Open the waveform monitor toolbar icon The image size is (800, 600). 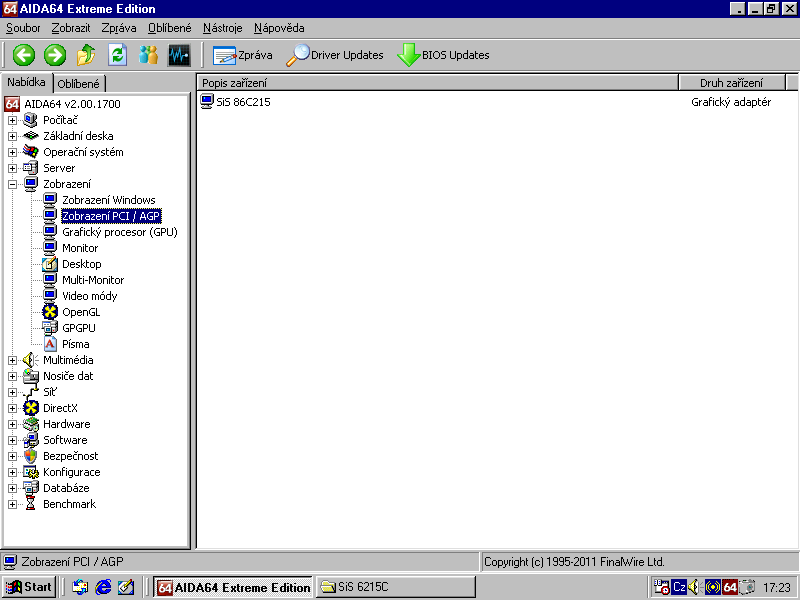pos(179,55)
